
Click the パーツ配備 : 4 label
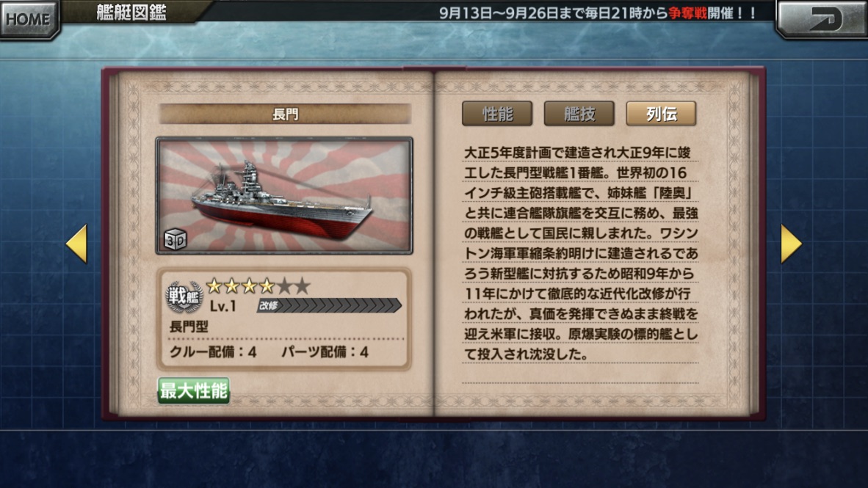[325, 352]
